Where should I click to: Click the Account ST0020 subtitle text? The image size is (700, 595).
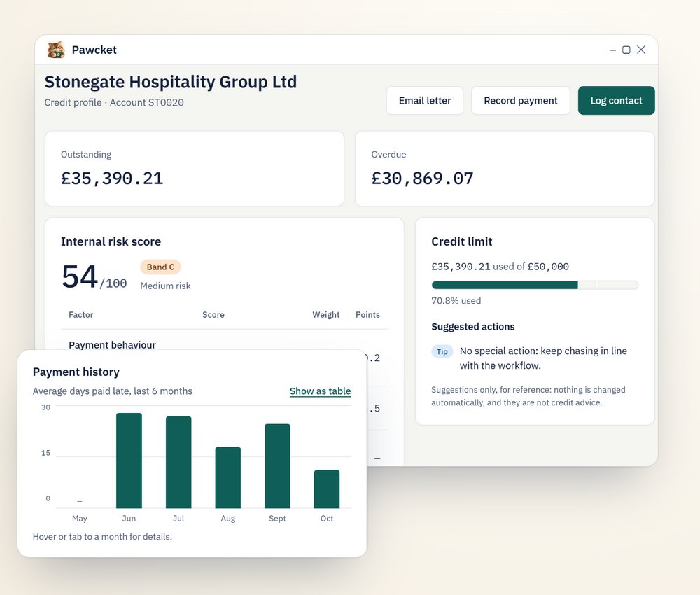click(x=147, y=103)
